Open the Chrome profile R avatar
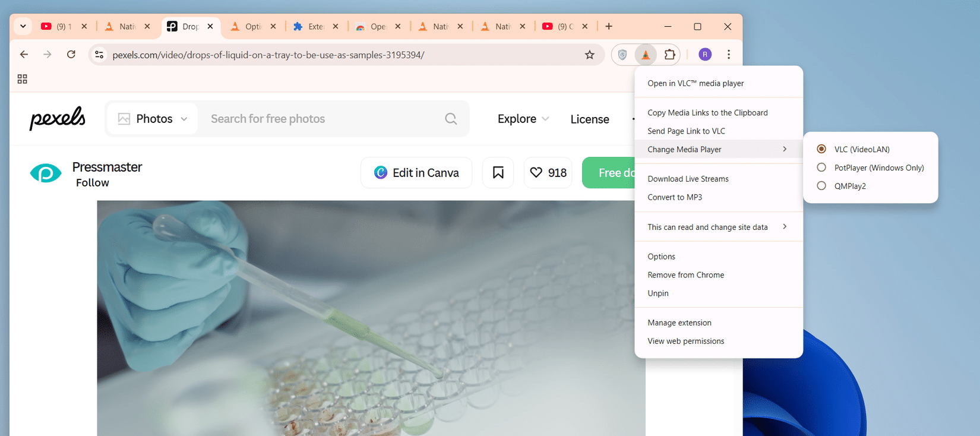The width and height of the screenshot is (980, 436). point(705,55)
